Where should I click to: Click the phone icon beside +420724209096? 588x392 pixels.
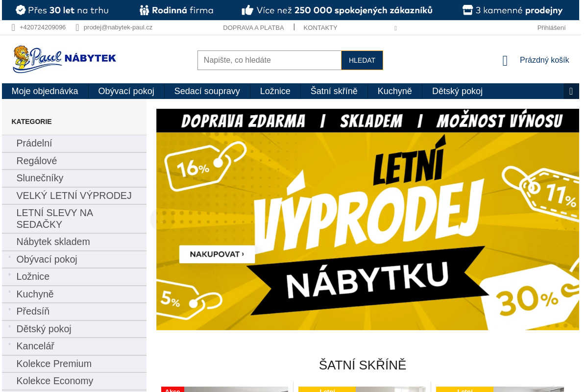tap(13, 27)
